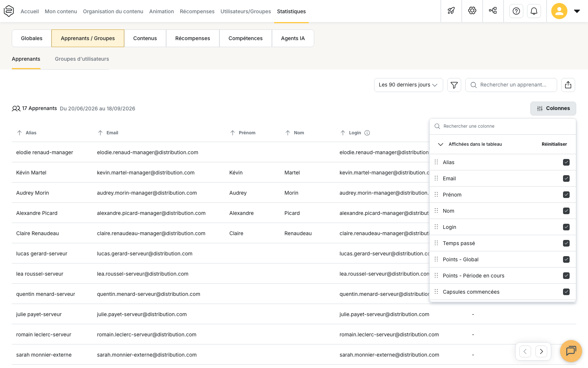Screen dimensions: 588x368
Task: Open the Groupes d'utilisateurs subtab
Action: pos(82,59)
